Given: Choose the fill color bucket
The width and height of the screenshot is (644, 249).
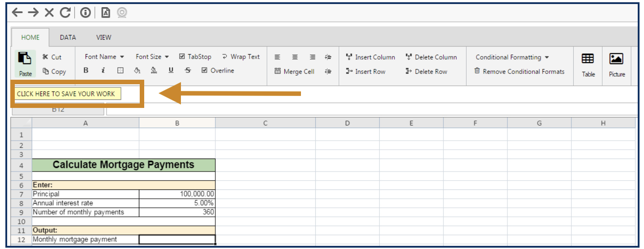Looking at the screenshot, I should click(x=137, y=70).
